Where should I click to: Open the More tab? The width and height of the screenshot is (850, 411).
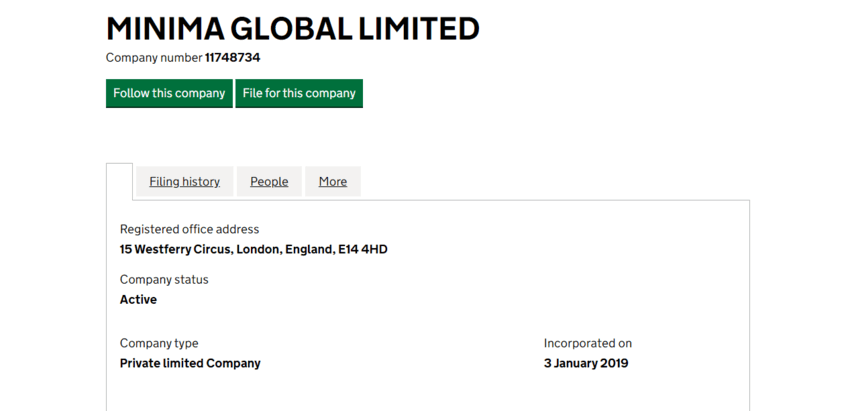click(333, 181)
